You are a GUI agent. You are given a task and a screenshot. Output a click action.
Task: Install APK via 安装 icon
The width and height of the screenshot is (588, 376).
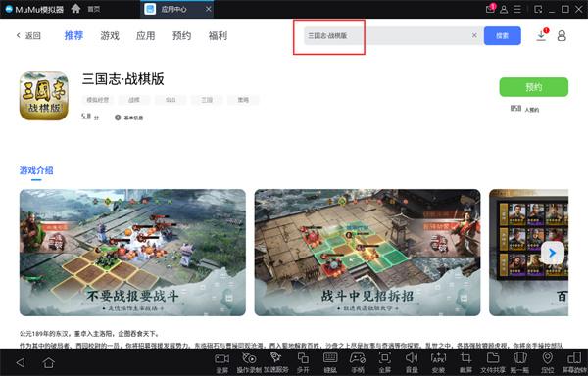(x=438, y=362)
